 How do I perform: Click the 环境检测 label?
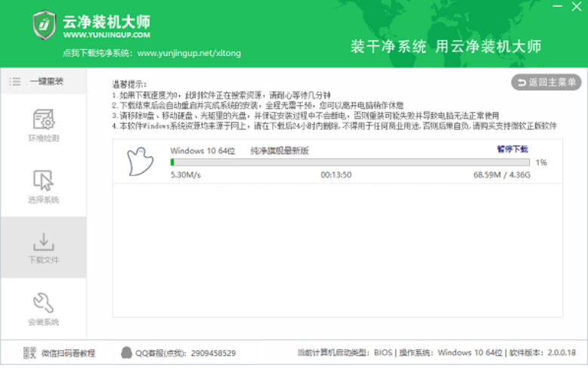(x=44, y=138)
